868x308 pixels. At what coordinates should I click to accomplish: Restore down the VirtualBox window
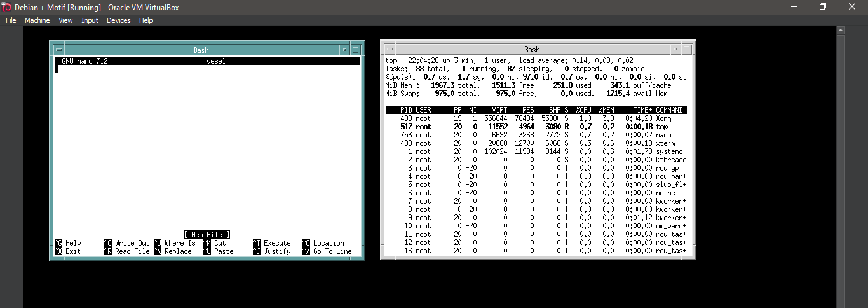point(823,6)
